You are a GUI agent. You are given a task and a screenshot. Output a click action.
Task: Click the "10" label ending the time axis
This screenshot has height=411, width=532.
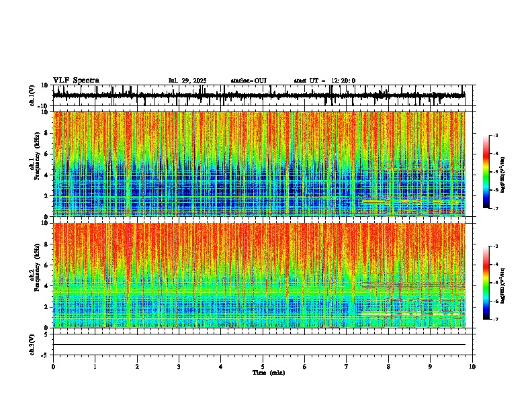click(x=472, y=367)
